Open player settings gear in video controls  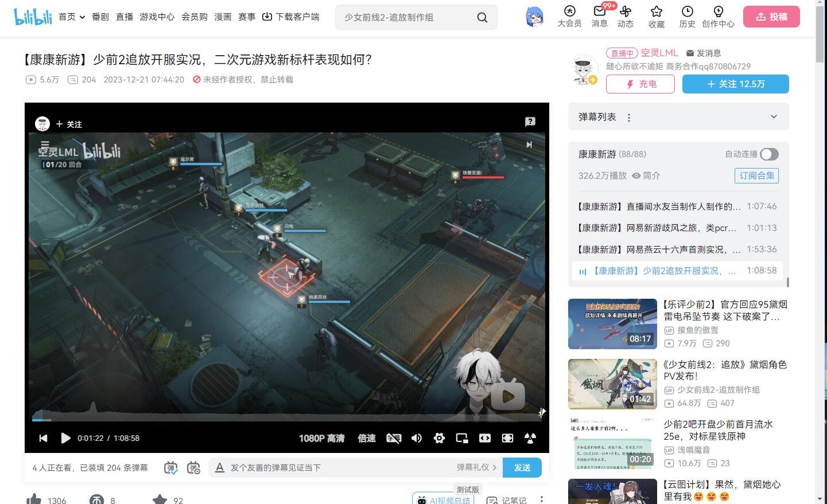[x=439, y=438]
